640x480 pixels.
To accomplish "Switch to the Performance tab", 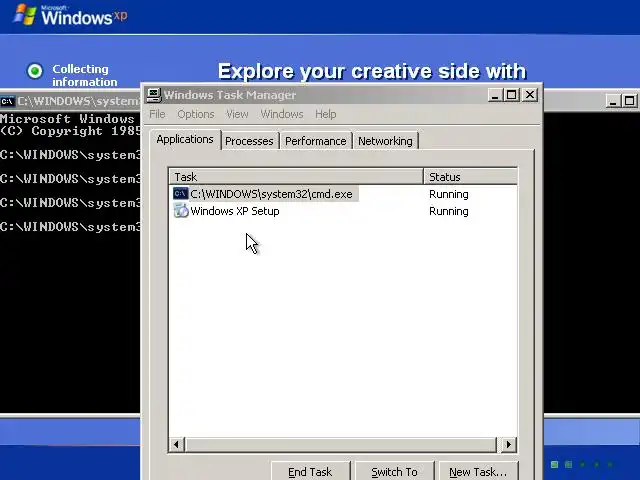I will pyautogui.click(x=316, y=141).
